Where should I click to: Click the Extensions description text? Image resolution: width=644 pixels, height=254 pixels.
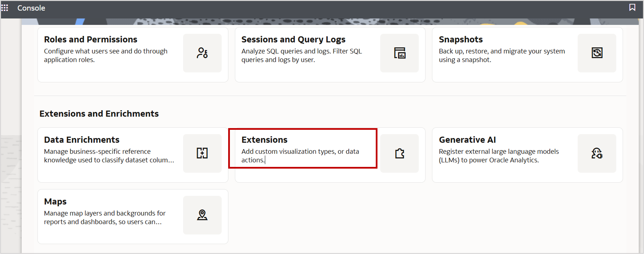tap(300, 155)
